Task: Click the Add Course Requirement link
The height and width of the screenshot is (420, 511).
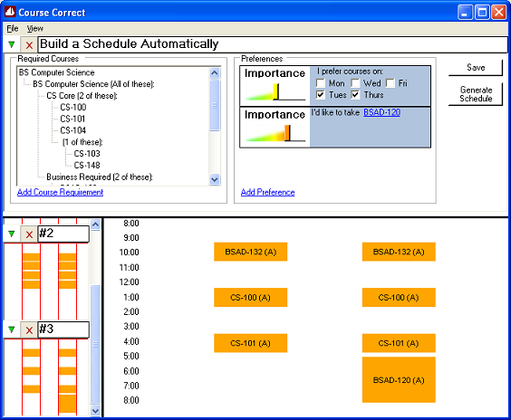Action: click(x=61, y=192)
